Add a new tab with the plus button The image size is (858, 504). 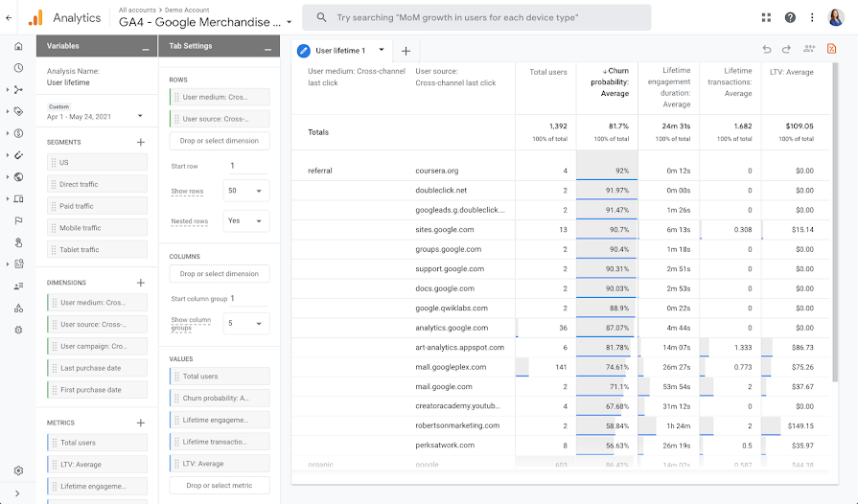pos(406,51)
